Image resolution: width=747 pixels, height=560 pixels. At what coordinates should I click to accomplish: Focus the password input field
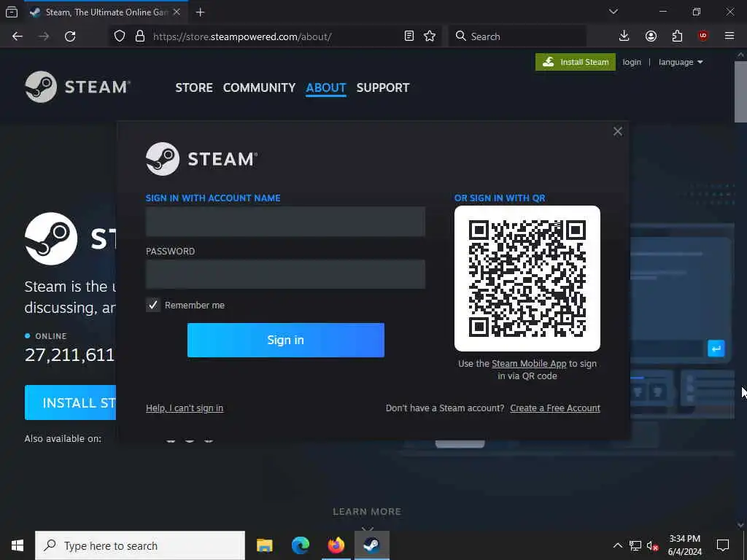[285, 274]
